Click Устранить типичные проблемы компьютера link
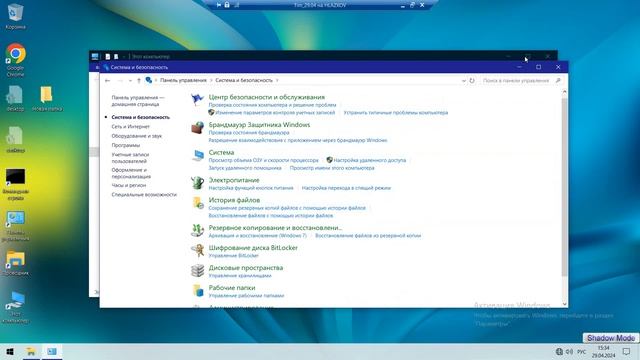The width and height of the screenshot is (640, 360). (x=396, y=113)
